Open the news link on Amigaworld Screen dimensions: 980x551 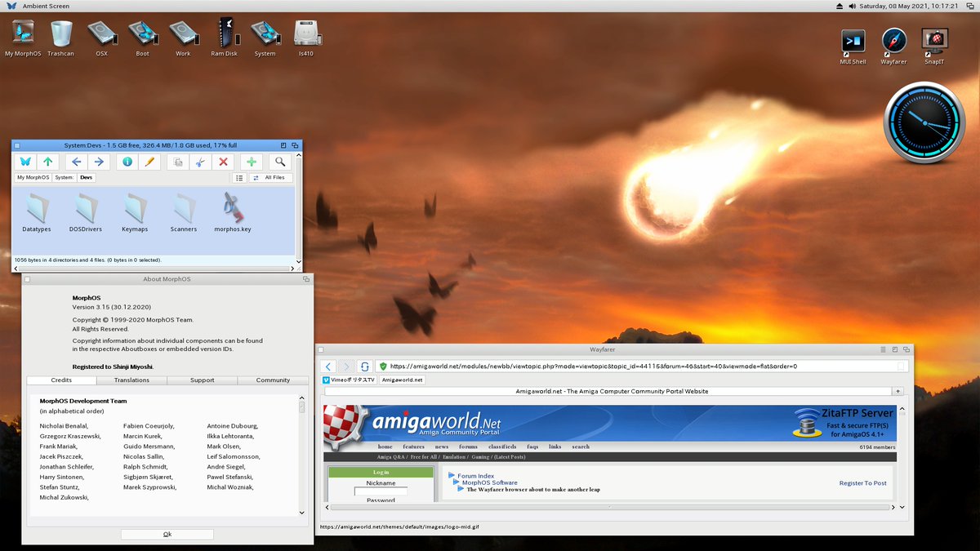pos(441,447)
